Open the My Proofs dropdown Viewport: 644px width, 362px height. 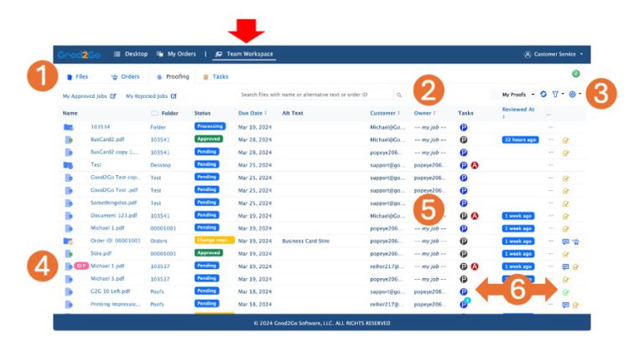518,95
